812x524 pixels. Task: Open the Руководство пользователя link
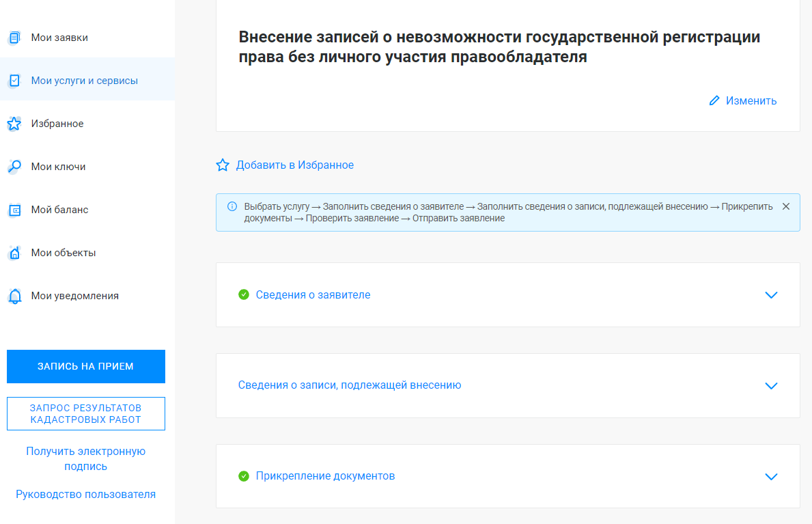point(85,493)
